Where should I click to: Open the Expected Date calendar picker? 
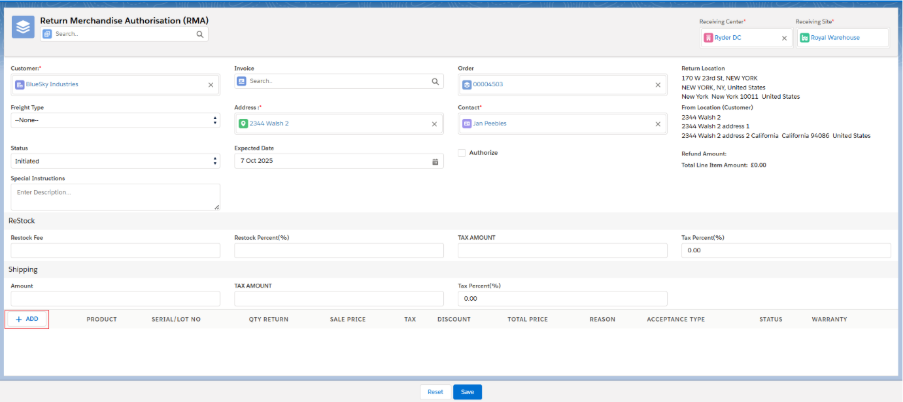pyautogui.click(x=434, y=161)
